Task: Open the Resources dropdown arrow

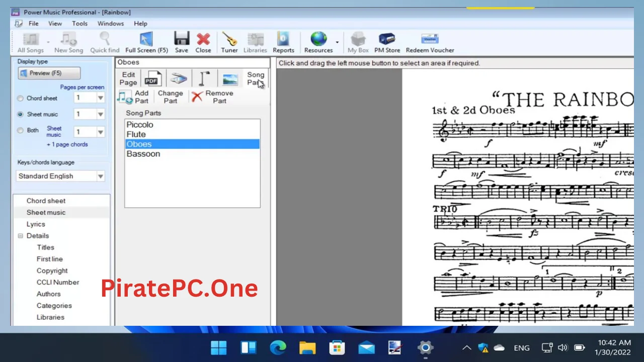Action: click(337, 43)
